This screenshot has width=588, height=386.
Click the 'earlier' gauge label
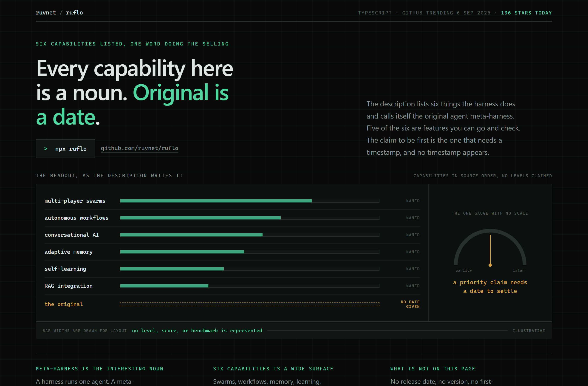coord(464,270)
